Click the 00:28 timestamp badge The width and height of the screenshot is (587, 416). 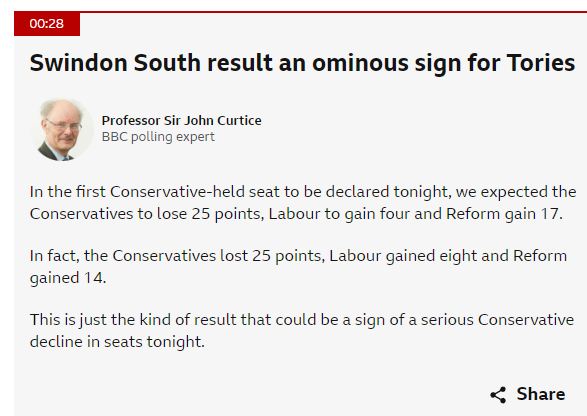47,24
